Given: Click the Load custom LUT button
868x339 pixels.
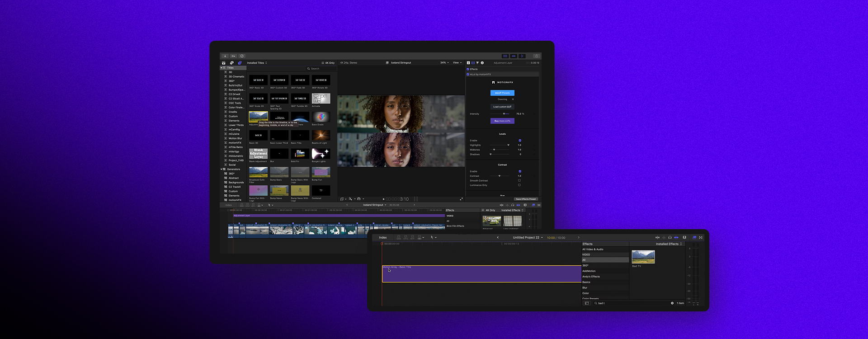Looking at the screenshot, I should (502, 107).
